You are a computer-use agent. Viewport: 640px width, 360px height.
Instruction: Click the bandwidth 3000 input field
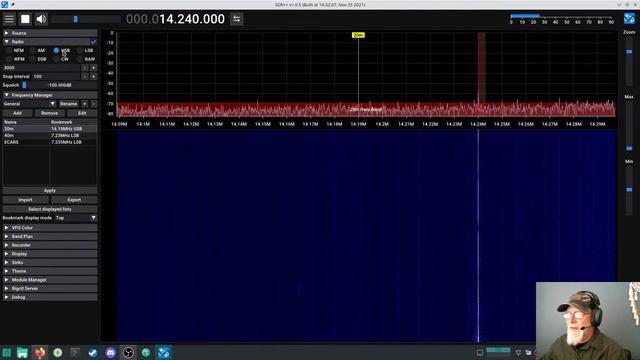[x=41, y=68]
